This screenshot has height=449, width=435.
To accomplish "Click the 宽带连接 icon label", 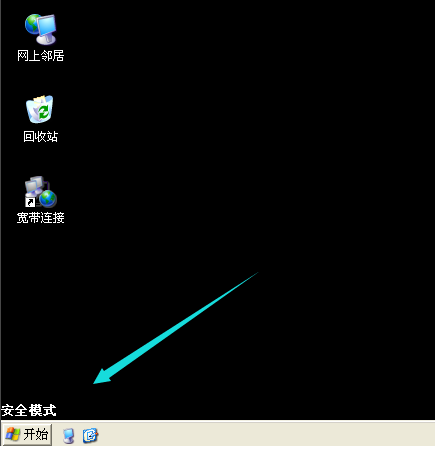I will (x=40, y=218).
